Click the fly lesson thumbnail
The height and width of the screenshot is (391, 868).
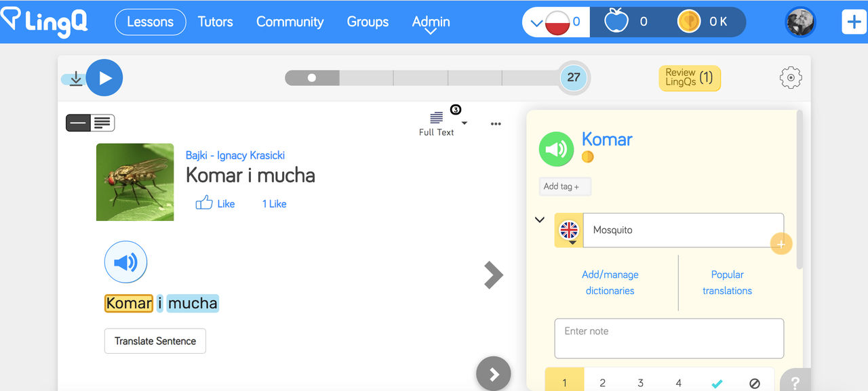point(135,182)
